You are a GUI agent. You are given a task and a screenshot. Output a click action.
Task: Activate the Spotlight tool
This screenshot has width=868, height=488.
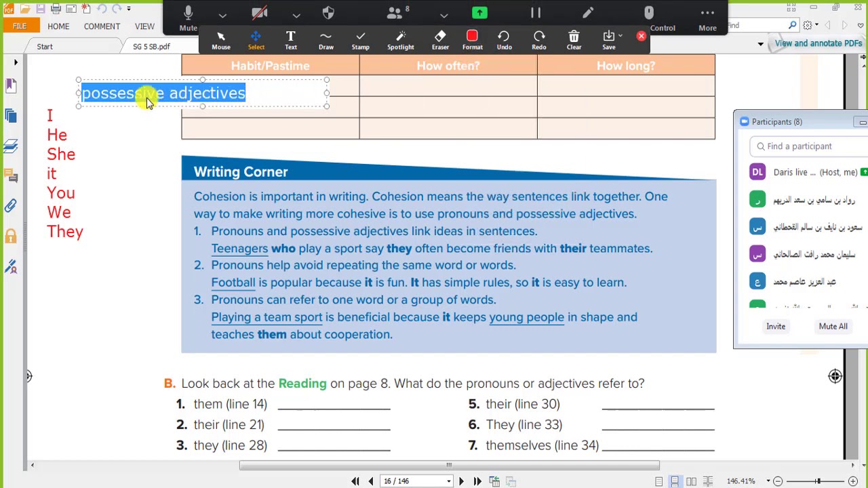tap(401, 40)
